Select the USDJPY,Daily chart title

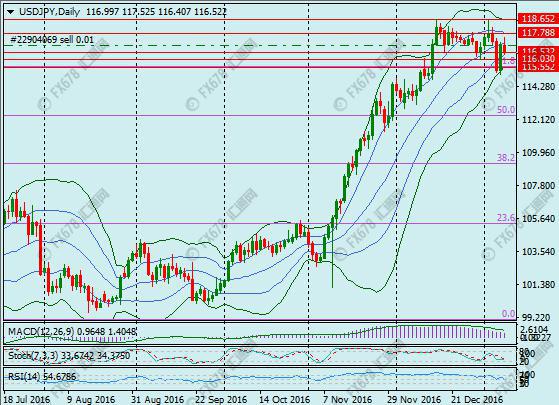coord(50,12)
